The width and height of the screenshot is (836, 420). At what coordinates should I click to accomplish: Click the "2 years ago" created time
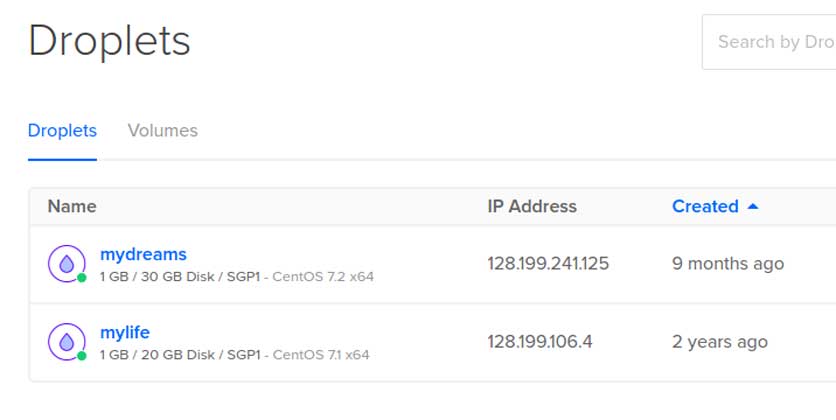pyautogui.click(x=720, y=342)
